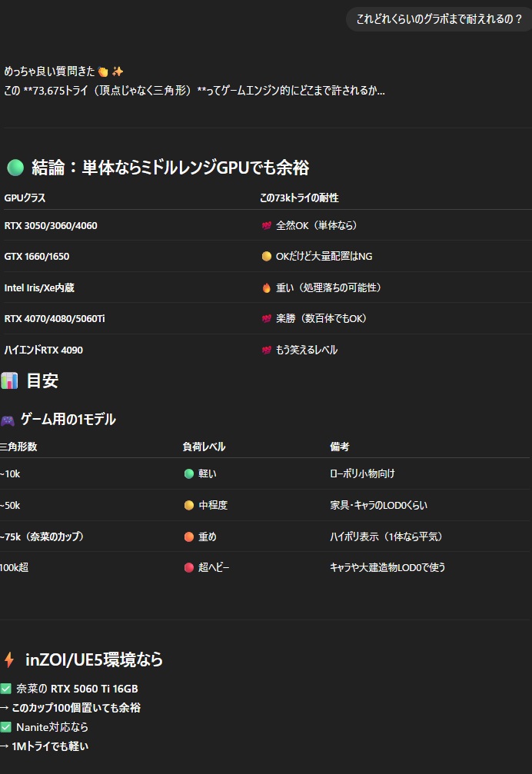The height and width of the screenshot is (774, 532).
Task: Click the GPUクラス column header
Action: pos(25,198)
